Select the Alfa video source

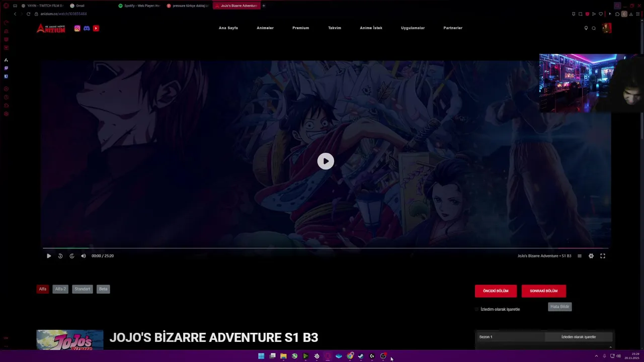[x=43, y=289]
